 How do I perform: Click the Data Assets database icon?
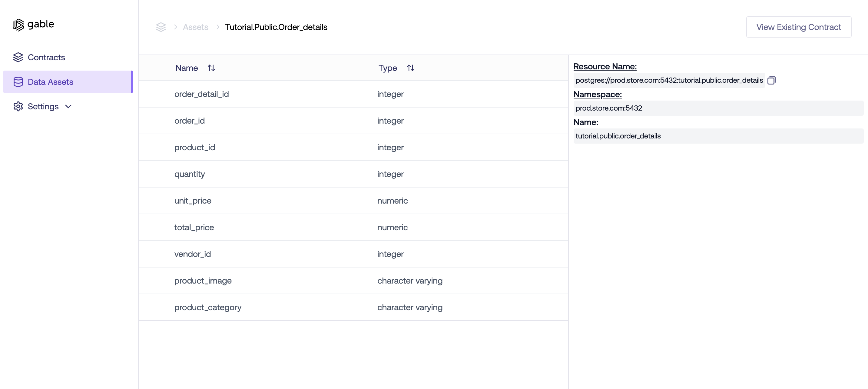click(18, 82)
